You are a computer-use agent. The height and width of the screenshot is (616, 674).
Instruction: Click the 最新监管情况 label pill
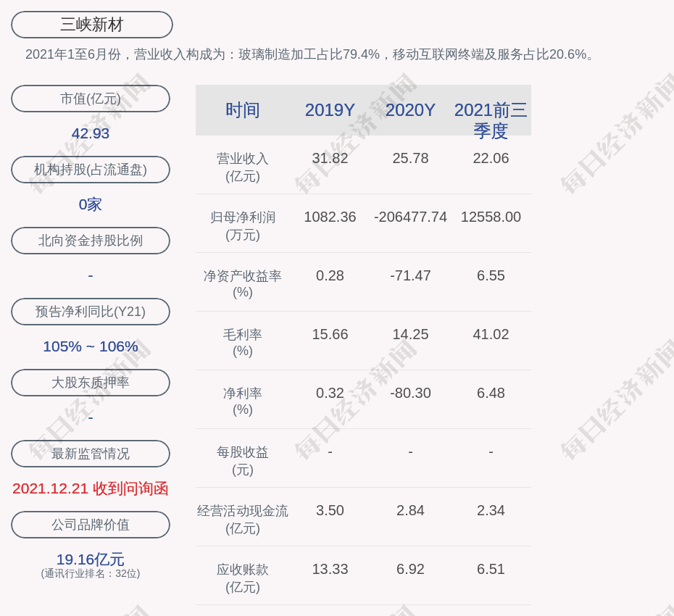(91, 454)
